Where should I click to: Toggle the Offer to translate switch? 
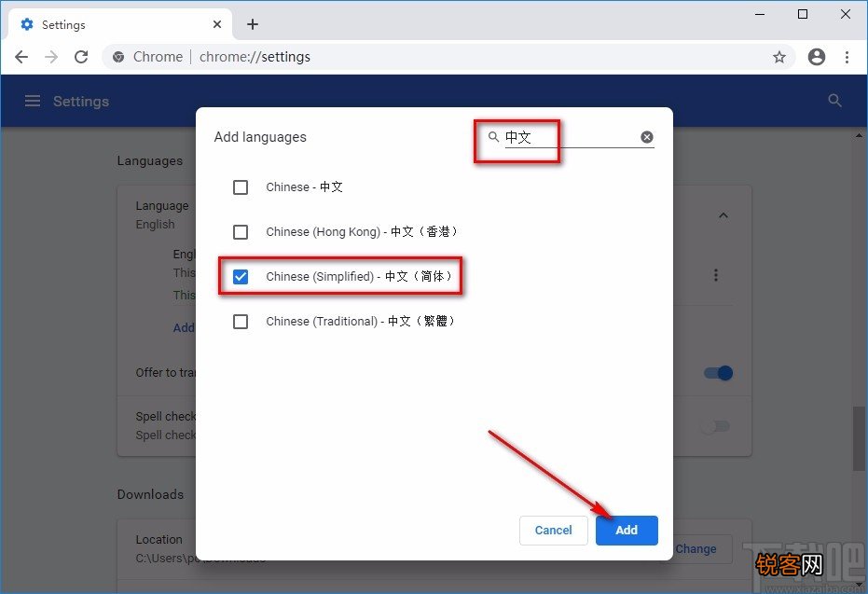(718, 373)
